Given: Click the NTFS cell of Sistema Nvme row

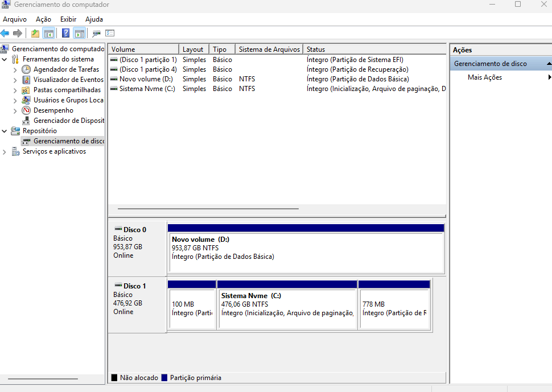Looking at the screenshot, I should 247,89.
